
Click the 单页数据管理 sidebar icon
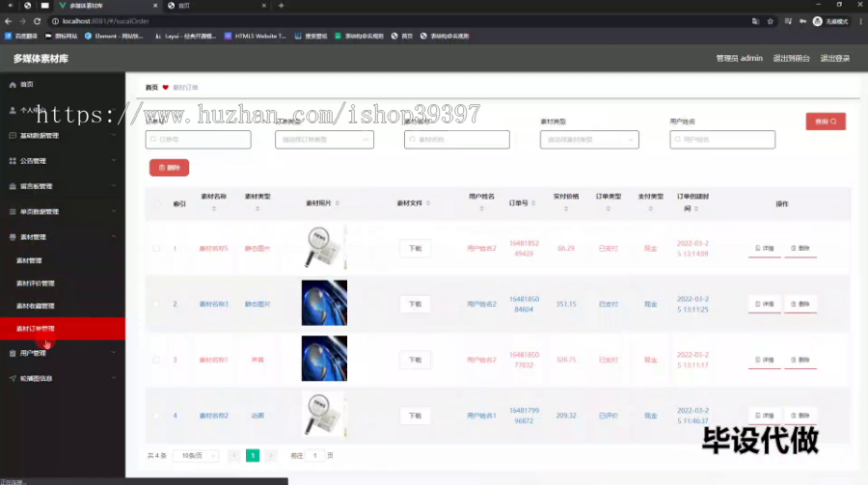(x=13, y=212)
